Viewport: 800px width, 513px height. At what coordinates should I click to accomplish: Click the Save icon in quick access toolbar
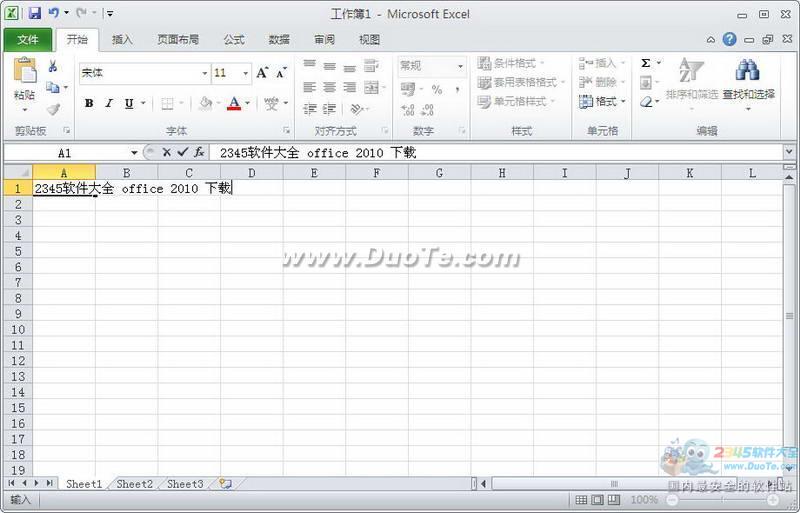[x=34, y=13]
